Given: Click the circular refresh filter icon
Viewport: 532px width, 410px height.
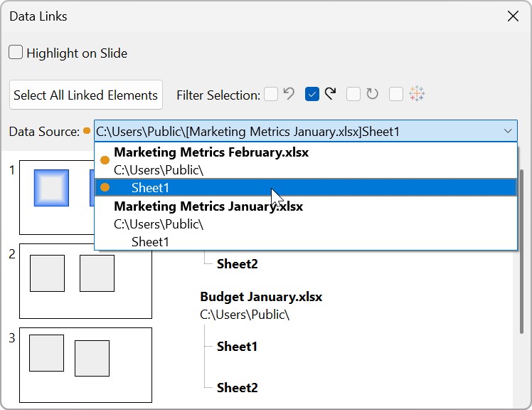Looking at the screenshot, I should coord(373,94).
